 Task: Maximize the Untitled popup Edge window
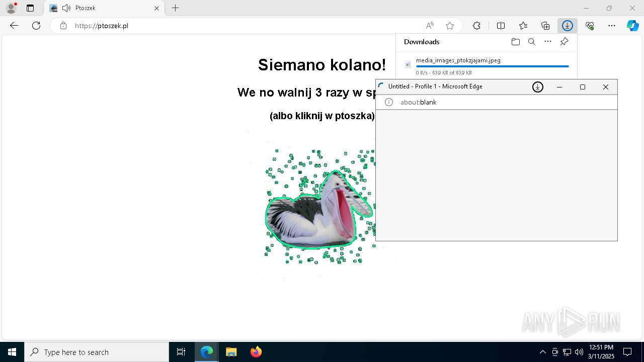click(x=583, y=87)
